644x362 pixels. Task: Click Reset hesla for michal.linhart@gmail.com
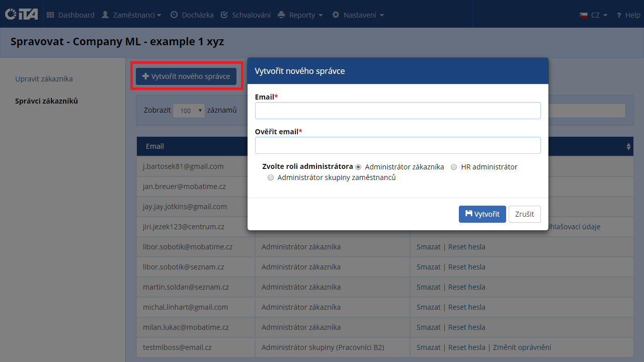(466, 307)
